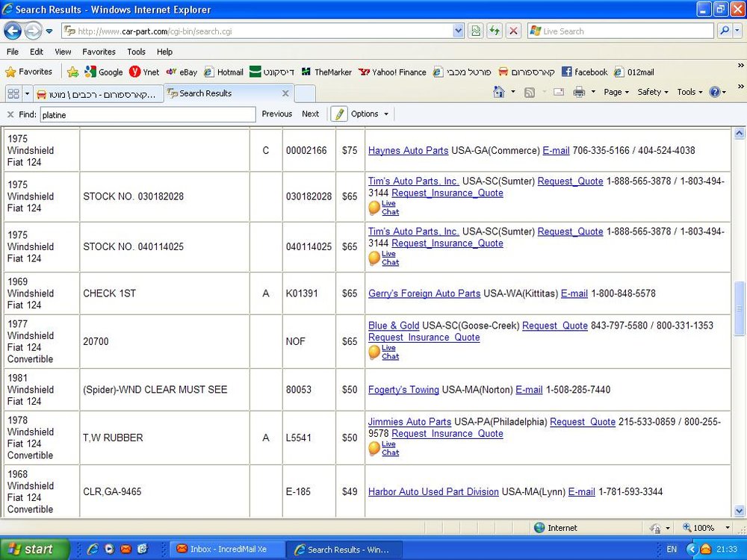This screenshot has height=560, width=747.
Task: Open the command bar Tools dropdown
Action: 689,92
